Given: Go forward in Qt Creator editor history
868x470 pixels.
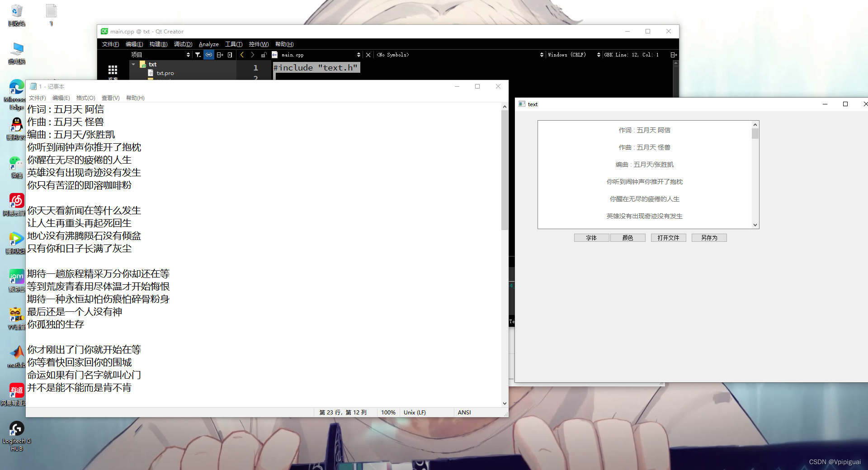Looking at the screenshot, I should click(252, 55).
